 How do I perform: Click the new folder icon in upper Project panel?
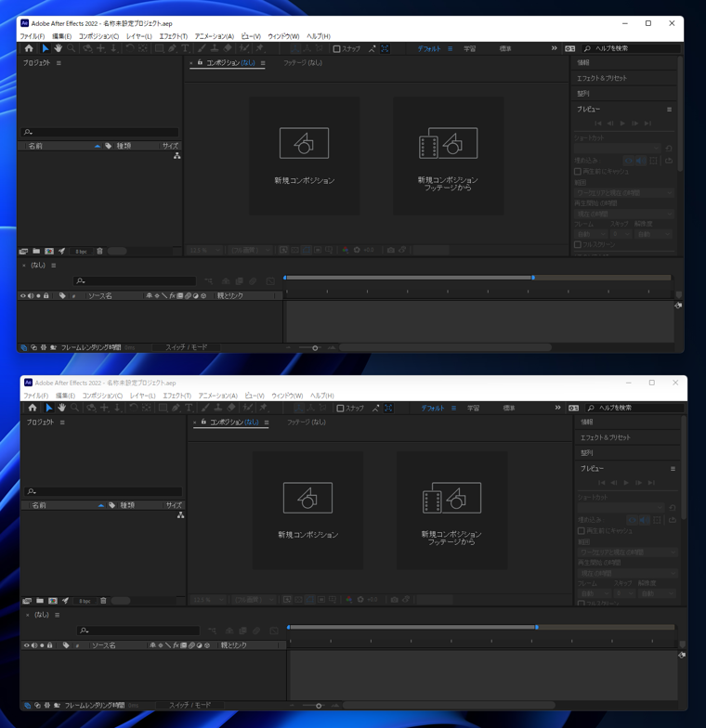click(x=36, y=251)
